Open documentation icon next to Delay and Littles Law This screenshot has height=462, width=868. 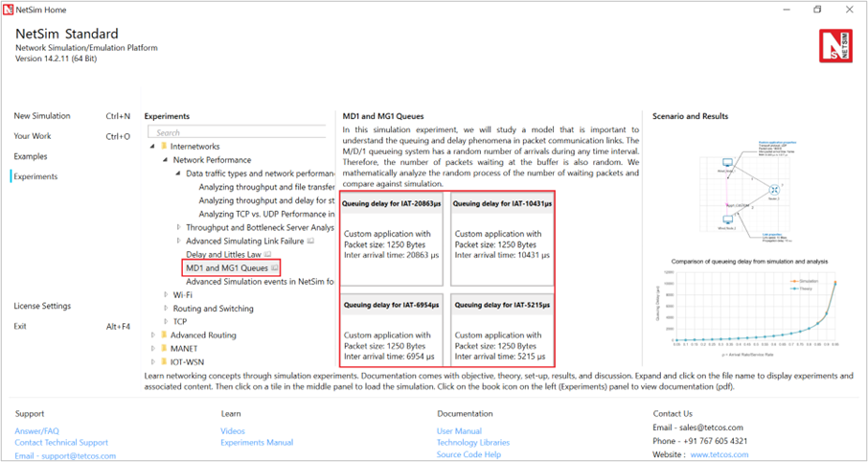tap(266, 255)
